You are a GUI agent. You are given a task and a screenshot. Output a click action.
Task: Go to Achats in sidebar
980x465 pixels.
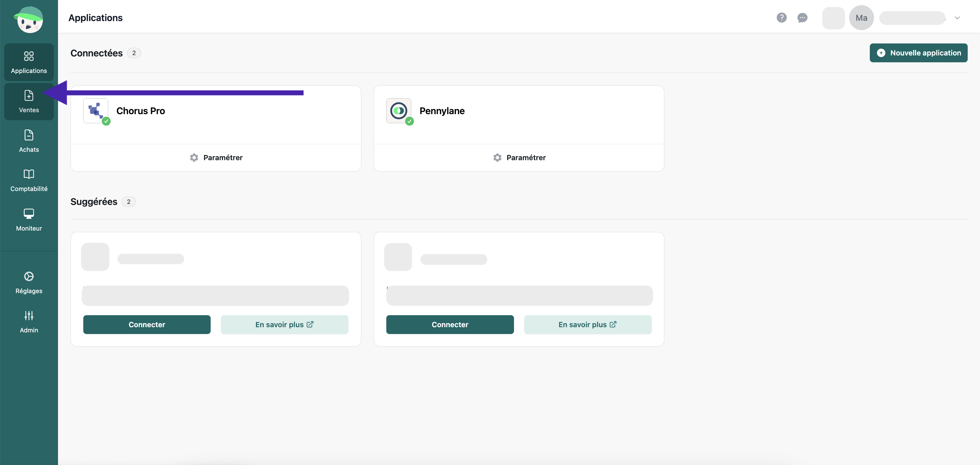[x=29, y=141]
